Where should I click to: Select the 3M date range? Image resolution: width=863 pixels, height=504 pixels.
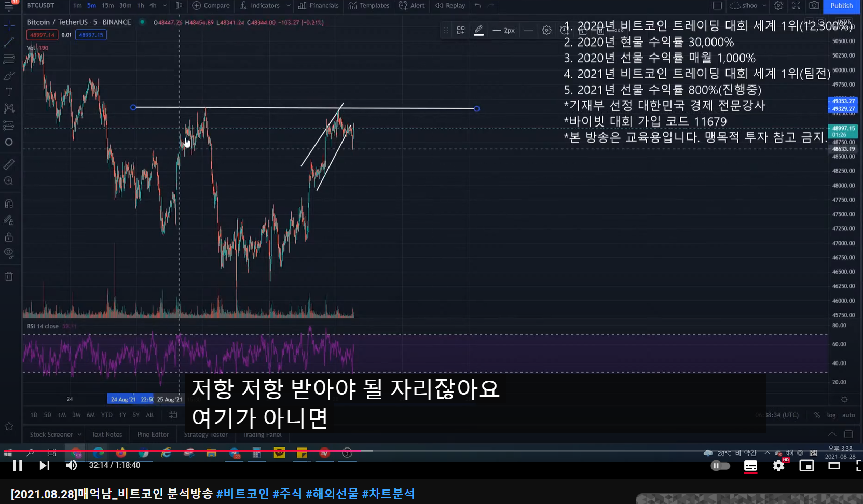point(76,415)
